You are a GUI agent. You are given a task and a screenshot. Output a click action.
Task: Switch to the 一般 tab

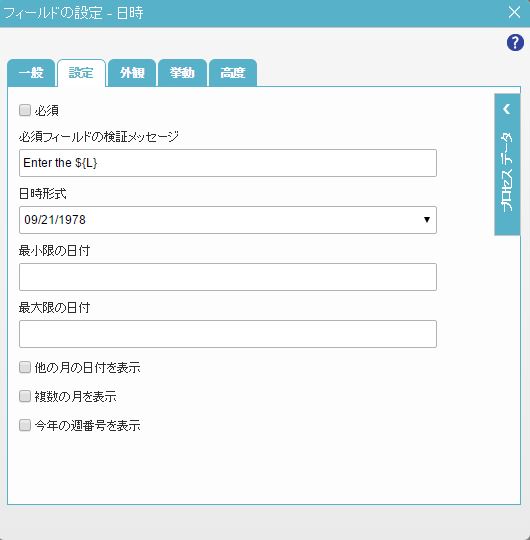(31, 73)
